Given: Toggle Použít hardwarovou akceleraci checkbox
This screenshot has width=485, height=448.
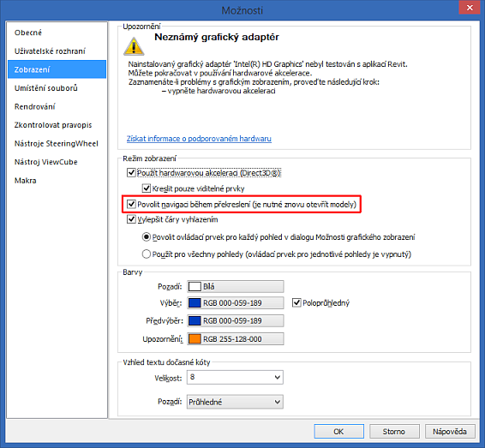Looking at the screenshot, I should point(131,172).
